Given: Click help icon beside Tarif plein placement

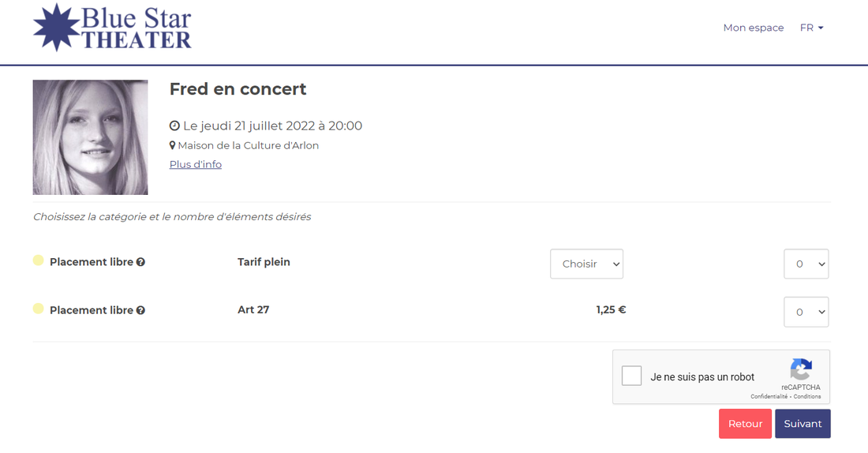Looking at the screenshot, I should [x=140, y=262].
